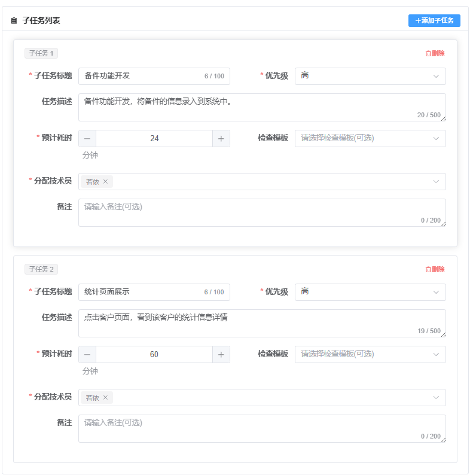This screenshot has width=476, height=475.
Task: Increase 预计耗时 plus button in 子任务 1
Action: click(x=221, y=138)
